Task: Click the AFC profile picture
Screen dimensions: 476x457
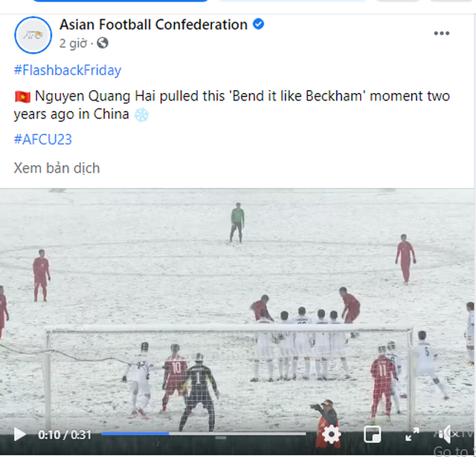Action: pos(33,35)
